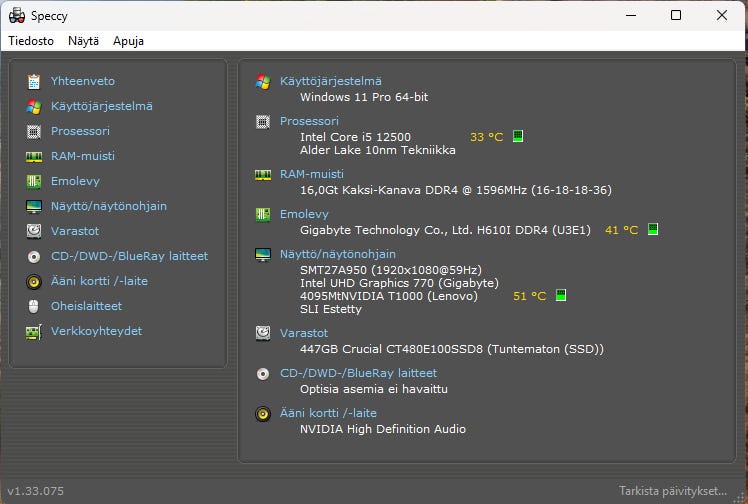
Task: Click the Oheislaitteet mouse icon in sidebar
Action: (x=34, y=306)
